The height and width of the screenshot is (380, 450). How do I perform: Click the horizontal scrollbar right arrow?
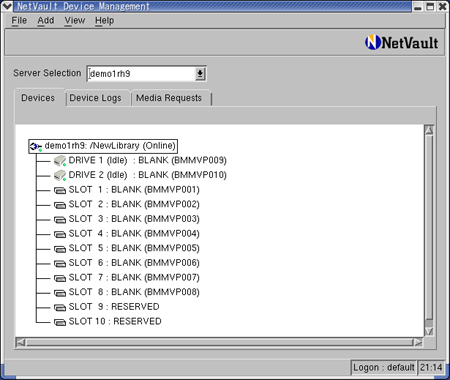(x=418, y=342)
